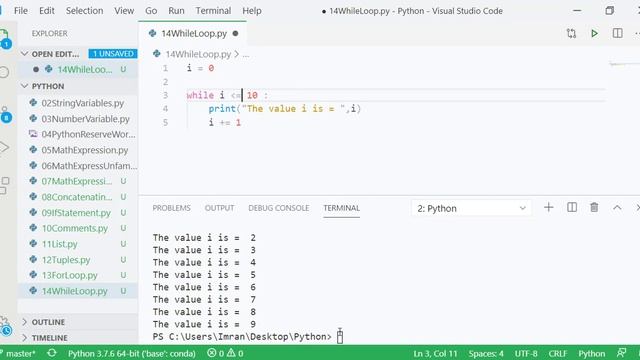This screenshot has width=640, height=360.
Task: Open the terminal selector dropdown 2: Python
Action: click(x=471, y=208)
